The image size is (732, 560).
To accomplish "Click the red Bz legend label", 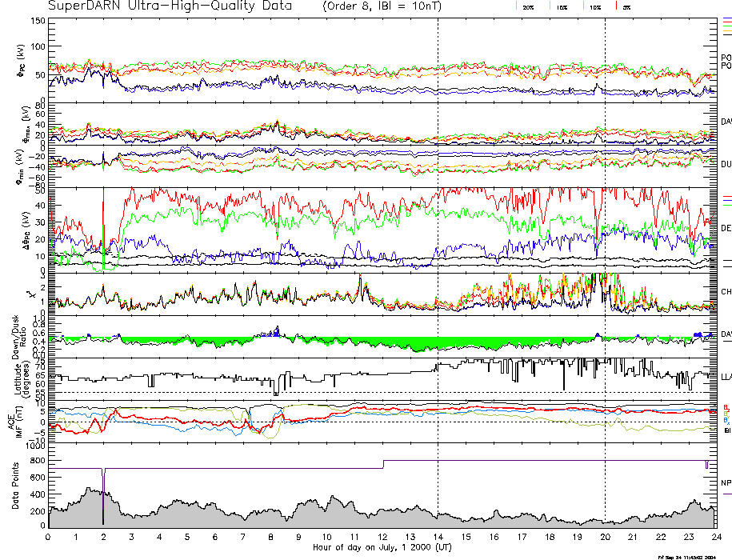I will pyautogui.click(x=726, y=406).
